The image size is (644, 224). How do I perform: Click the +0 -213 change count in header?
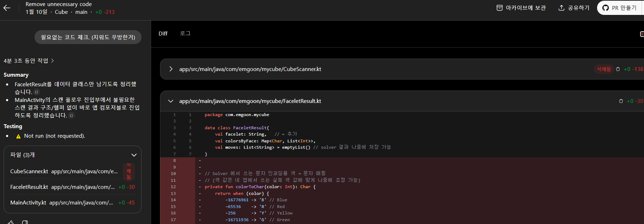pyautogui.click(x=105, y=12)
